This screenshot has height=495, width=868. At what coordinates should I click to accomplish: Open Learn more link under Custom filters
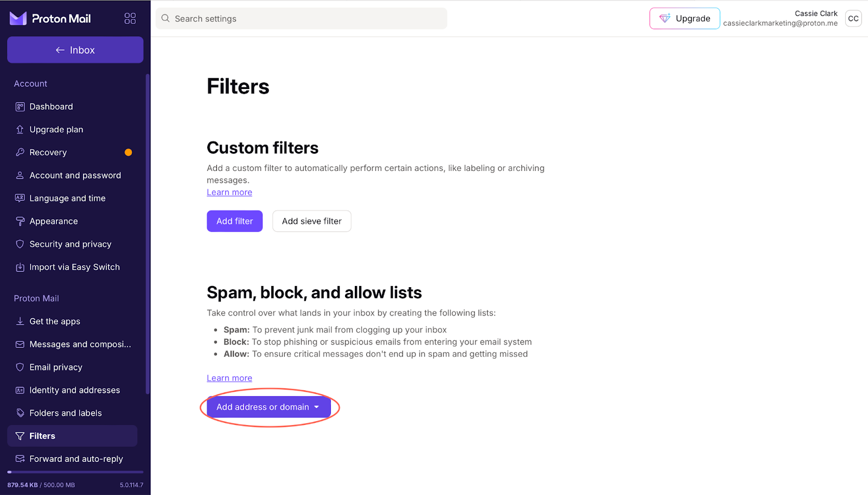point(229,193)
